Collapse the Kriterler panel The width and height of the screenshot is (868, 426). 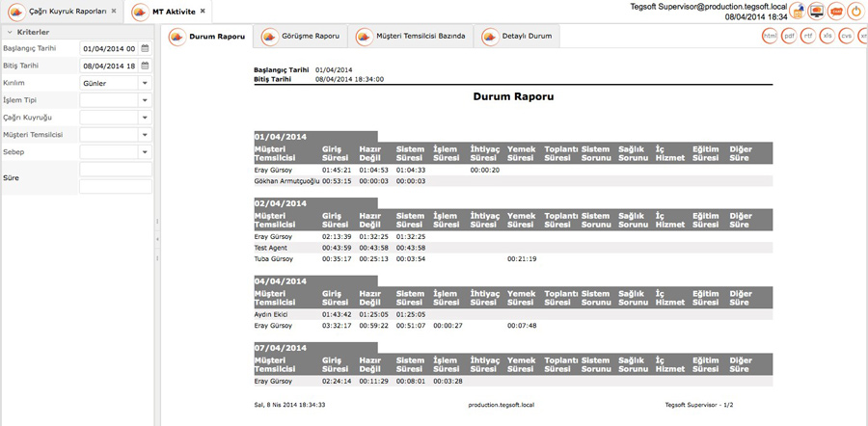[x=10, y=32]
